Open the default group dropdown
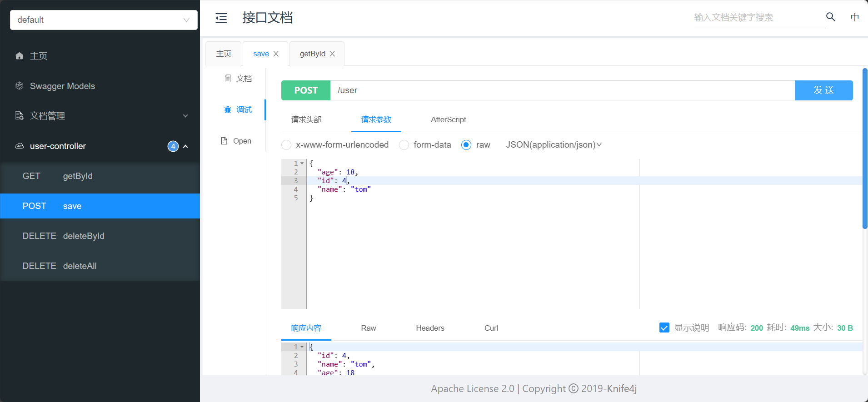The height and width of the screenshot is (402, 868). point(104,20)
